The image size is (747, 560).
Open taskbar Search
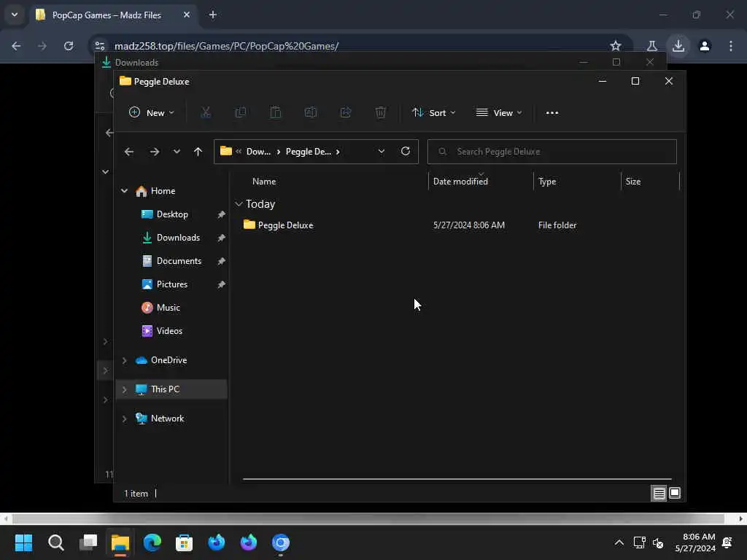click(x=55, y=542)
